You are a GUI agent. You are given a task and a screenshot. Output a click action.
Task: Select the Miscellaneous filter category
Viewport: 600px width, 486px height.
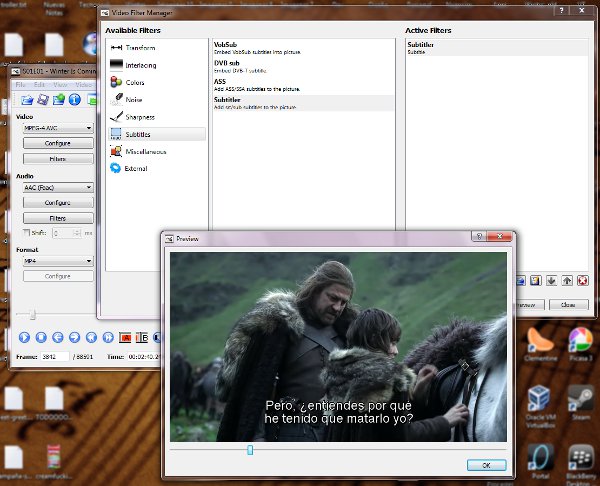[157, 152]
